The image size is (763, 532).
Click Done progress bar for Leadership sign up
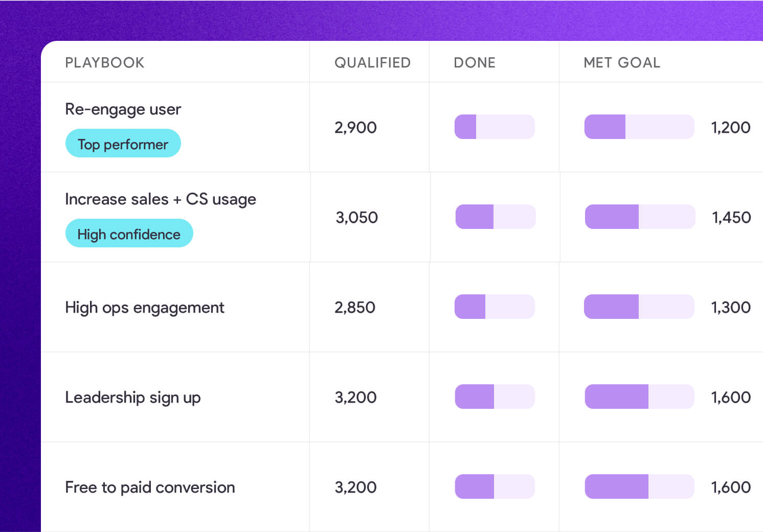coord(495,397)
